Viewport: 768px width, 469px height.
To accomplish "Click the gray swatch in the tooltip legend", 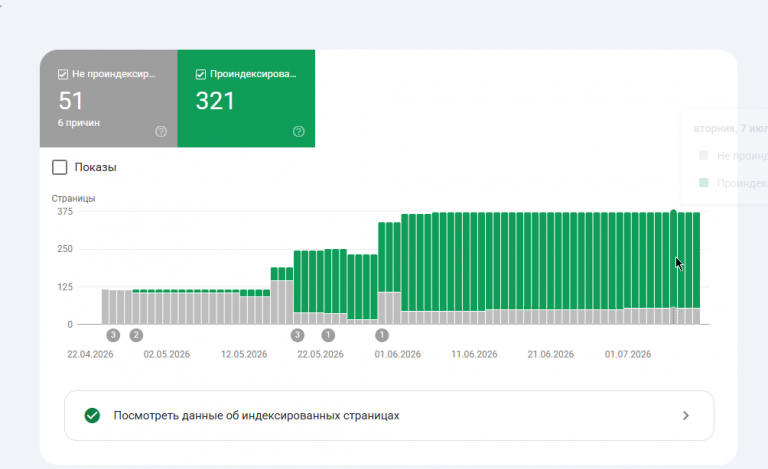I will pyautogui.click(x=704, y=155).
